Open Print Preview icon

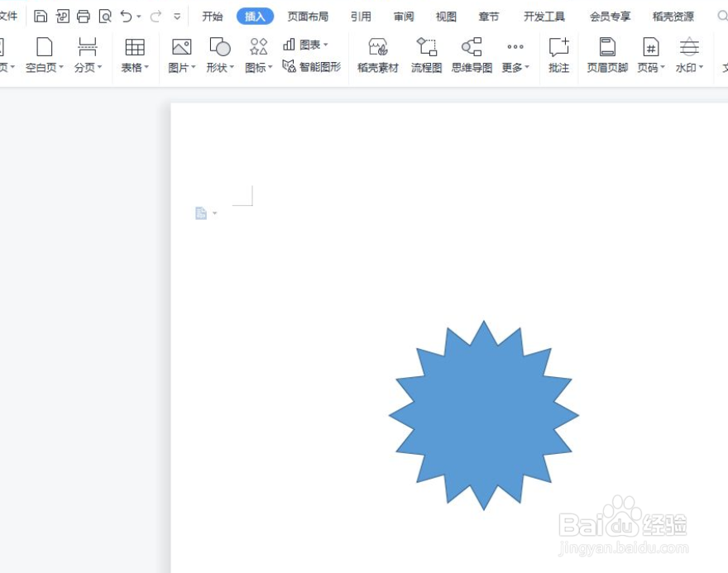pos(105,17)
